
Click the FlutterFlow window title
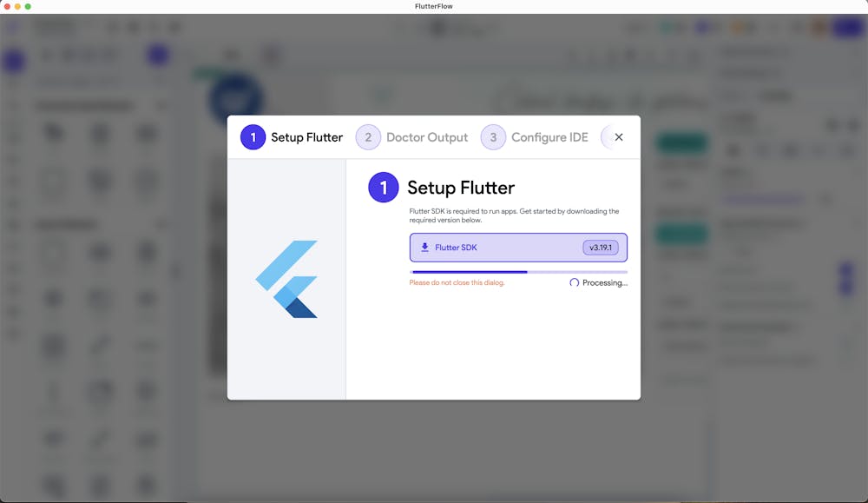coord(434,7)
